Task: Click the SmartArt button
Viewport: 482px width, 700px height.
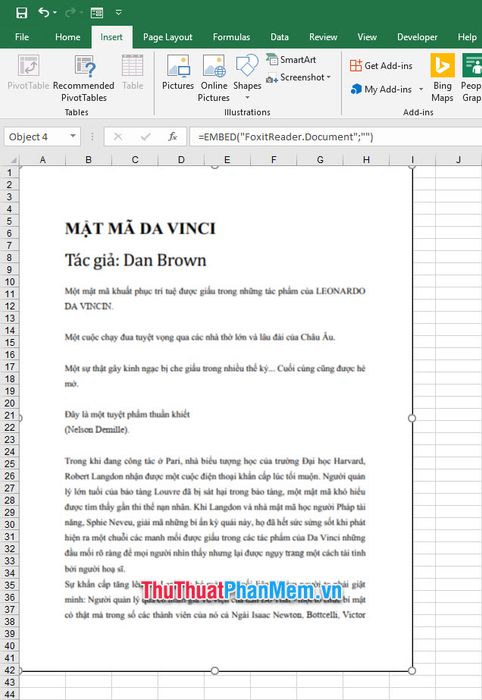Action: point(291,59)
